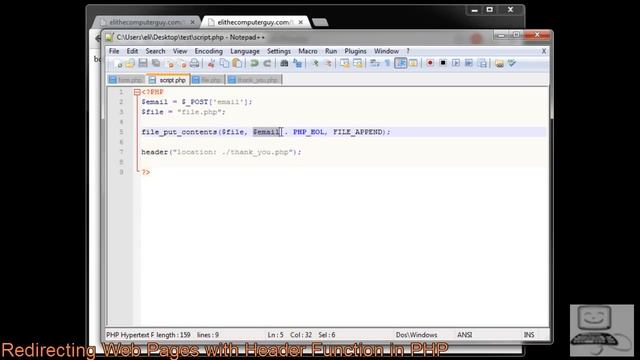The width and height of the screenshot is (640, 360).
Task: Click 'lines : 9' status bar entry
Action: tap(208, 335)
